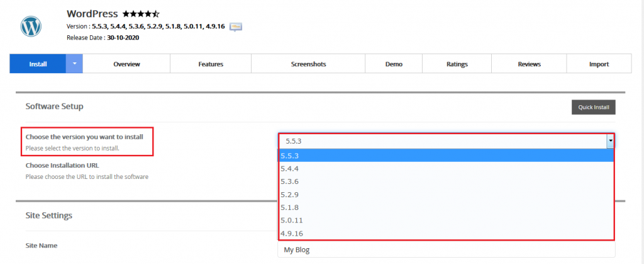Open the Install tab
644x264 pixels.
point(38,64)
